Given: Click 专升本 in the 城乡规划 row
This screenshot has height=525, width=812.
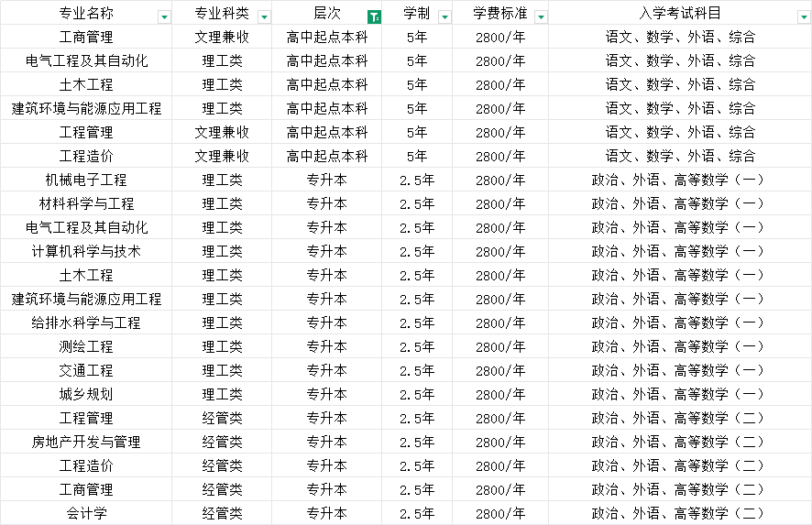Looking at the screenshot, I should pos(327,394).
